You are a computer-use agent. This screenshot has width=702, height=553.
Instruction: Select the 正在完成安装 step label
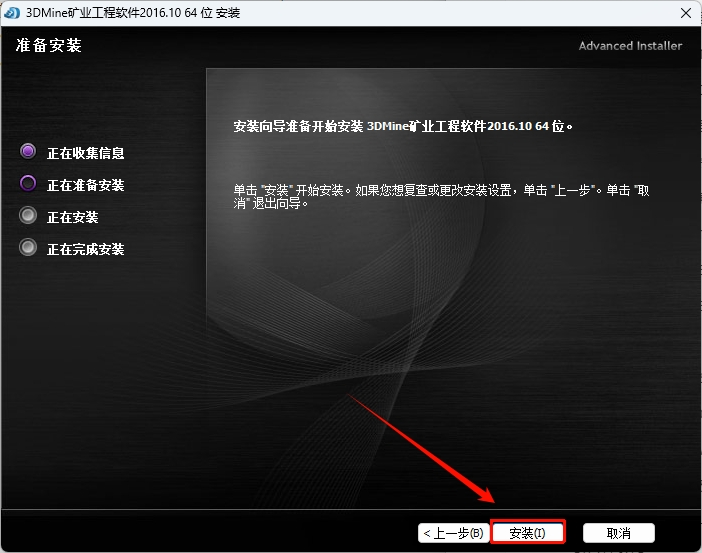pos(86,249)
